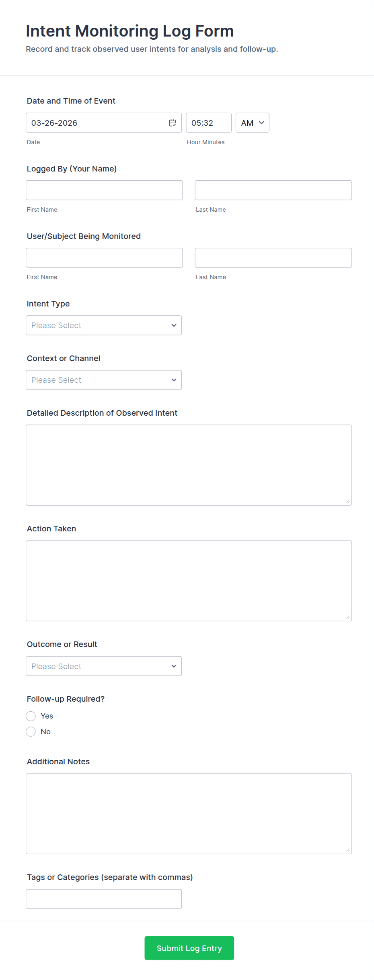374x980 pixels.
Task: Click the Additional Notes text area
Action: click(x=189, y=814)
